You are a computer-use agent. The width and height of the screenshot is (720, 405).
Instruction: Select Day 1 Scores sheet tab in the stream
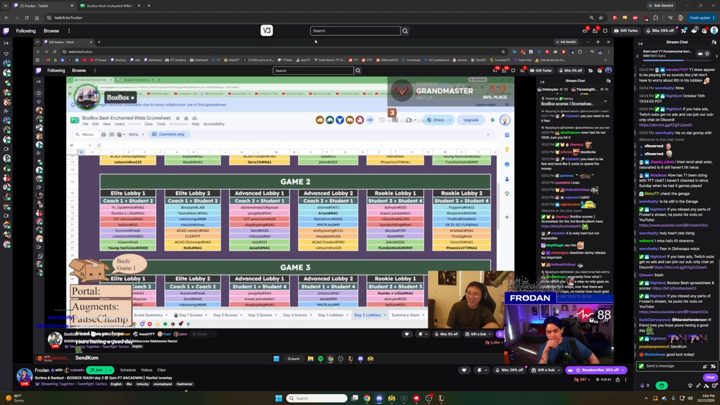tap(190, 315)
